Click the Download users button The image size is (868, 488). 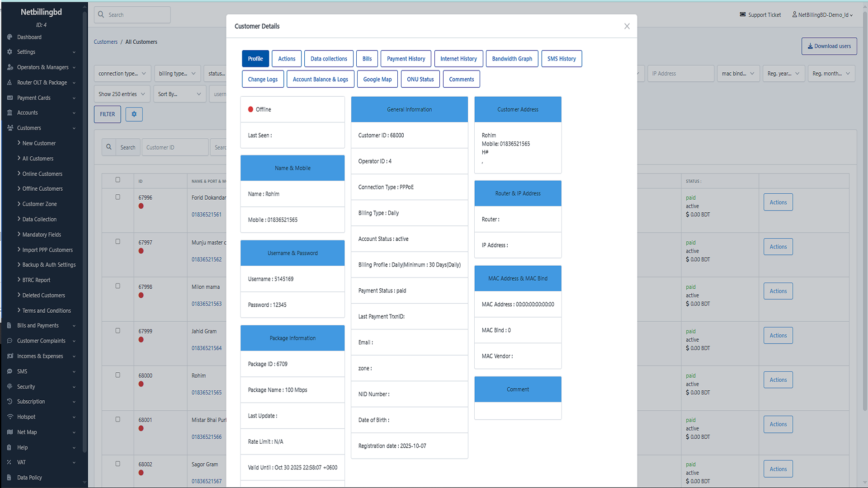tap(829, 46)
